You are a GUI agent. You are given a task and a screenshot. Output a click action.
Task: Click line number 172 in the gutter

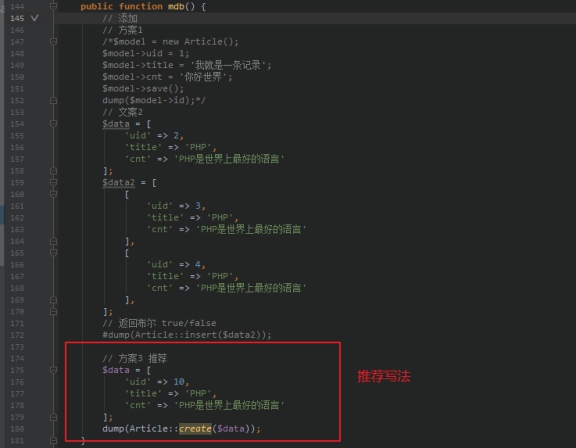pos(17,335)
